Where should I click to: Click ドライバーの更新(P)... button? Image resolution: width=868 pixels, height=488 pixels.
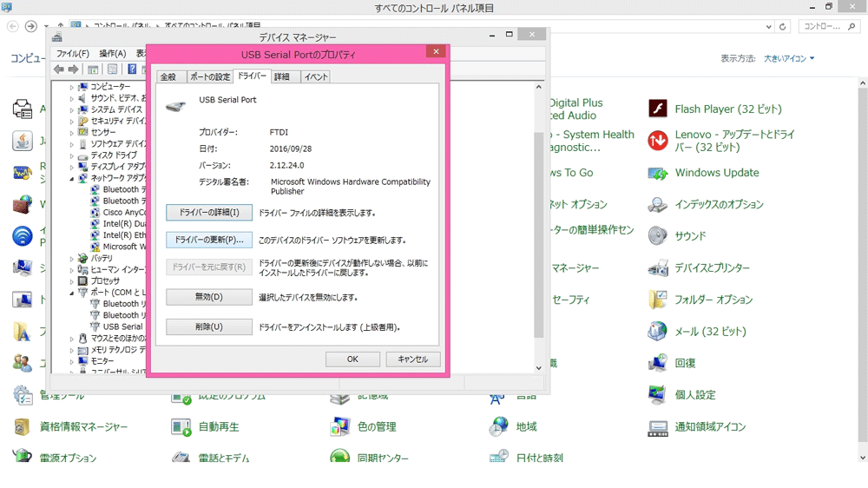tap(208, 240)
